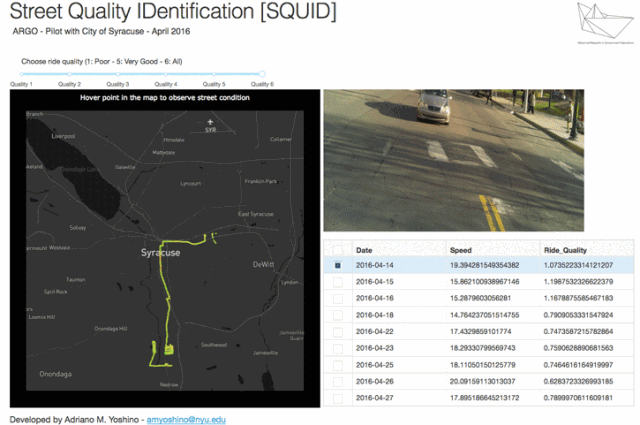The image size is (640, 425).
Task: Set ride quality slider to Quality 1
Action: [21, 74]
